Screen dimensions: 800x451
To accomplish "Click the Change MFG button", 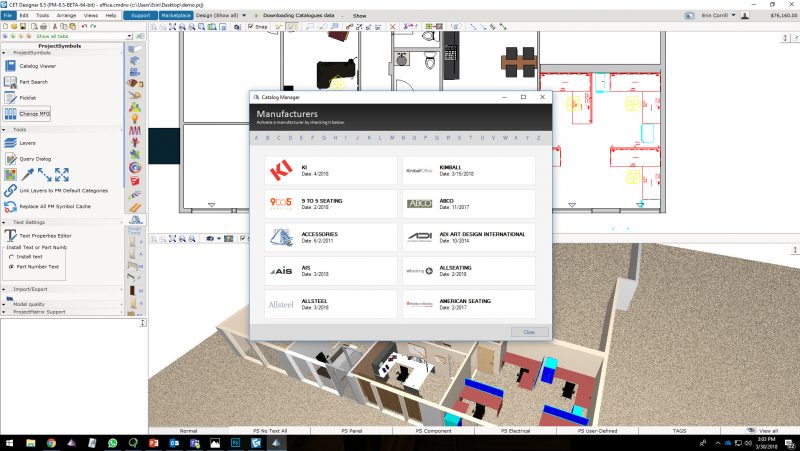I will [27, 114].
